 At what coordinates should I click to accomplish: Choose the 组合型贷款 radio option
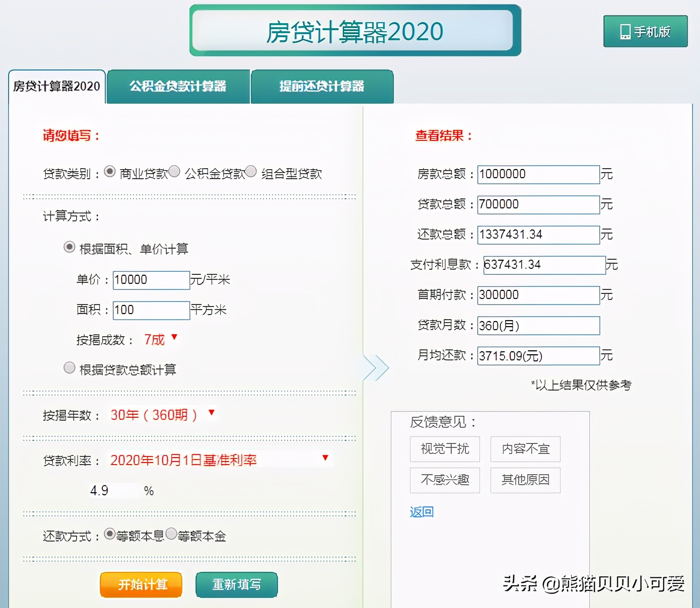coord(251,172)
